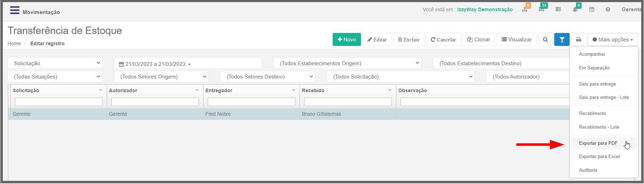Click the Clonar button

(x=479, y=40)
